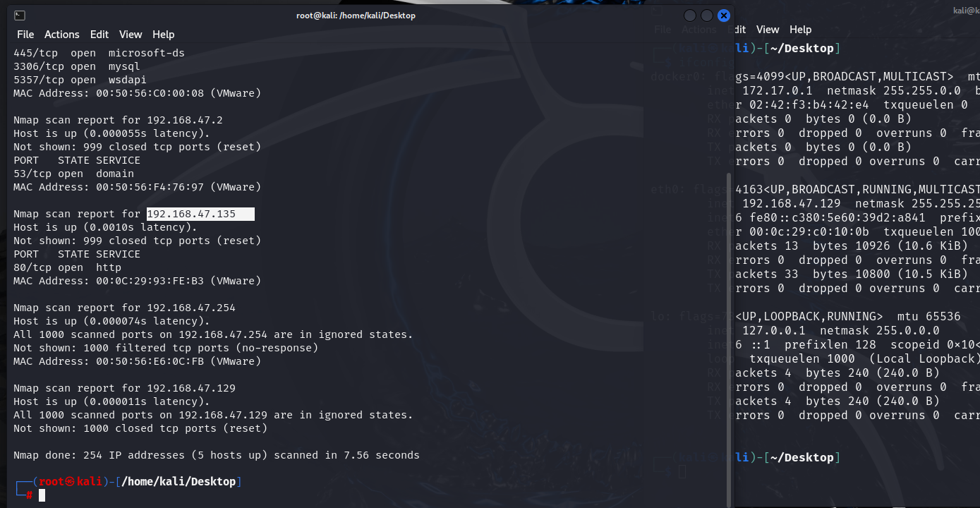
Task: Click 'Host is up (0.0010s latency)' line
Action: [x=105, y=227]
